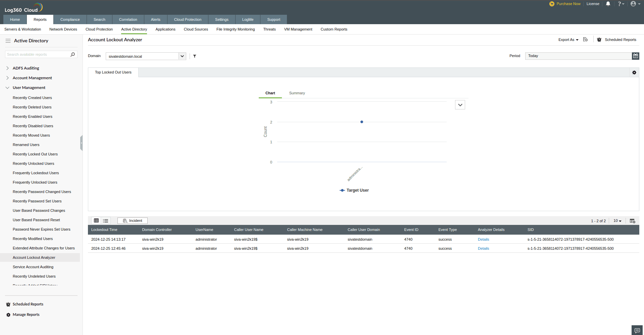644x335 pixels.
Task: Switch to the Compliance tab
Action: pyautogui.click(x=70, y=19)
